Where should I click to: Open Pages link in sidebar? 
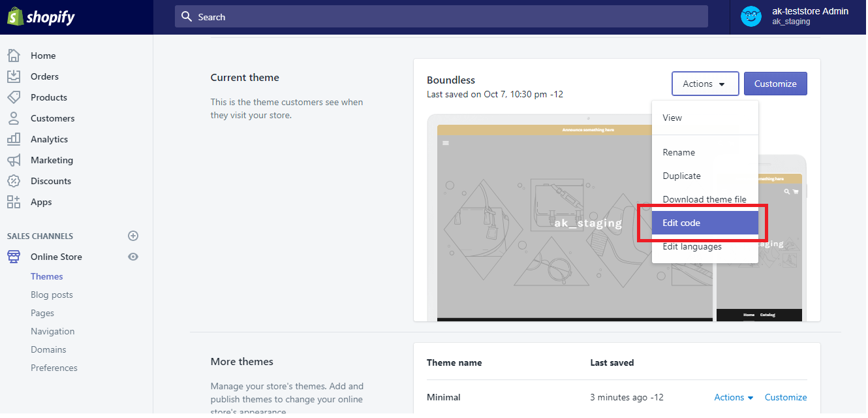tap(42, 313)
